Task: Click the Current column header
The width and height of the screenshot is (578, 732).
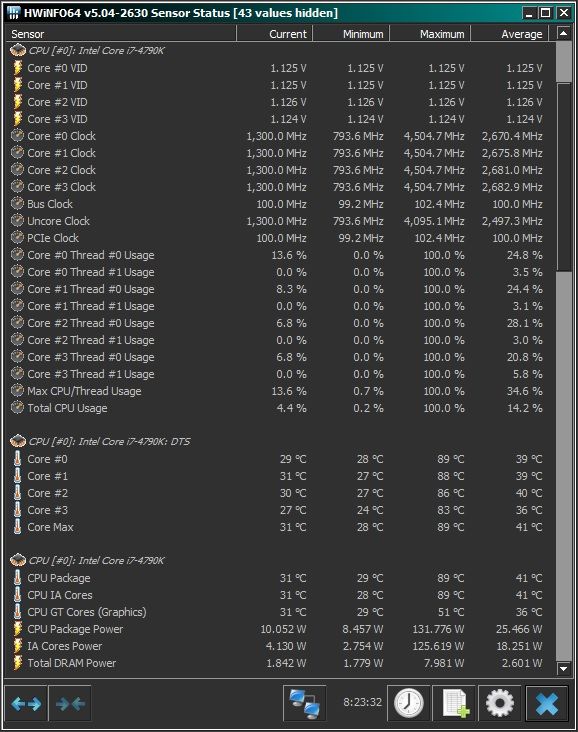Action: [x=275, y=34]
